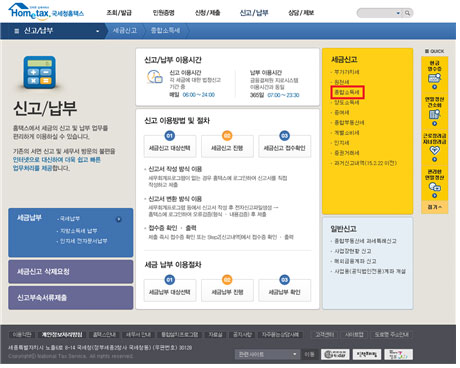460x368 pixels.
Task: Click the search magnifier icon
Action: pyautogui.click(x=407, y=13)
